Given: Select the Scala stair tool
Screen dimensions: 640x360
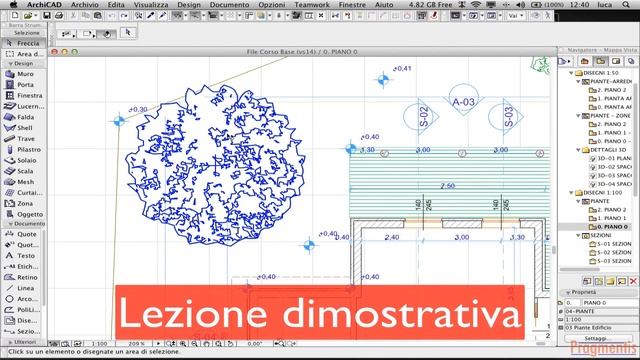Looking at the screenshot, I should pos(24,171).
